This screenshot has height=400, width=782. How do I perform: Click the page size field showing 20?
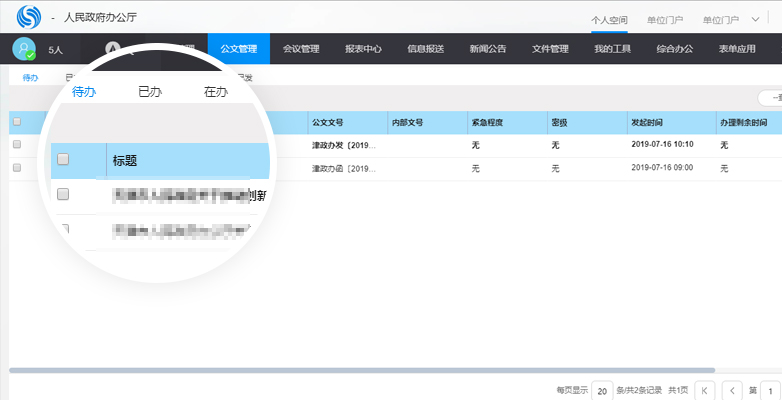pyautogui.click(x=602, y=390)
